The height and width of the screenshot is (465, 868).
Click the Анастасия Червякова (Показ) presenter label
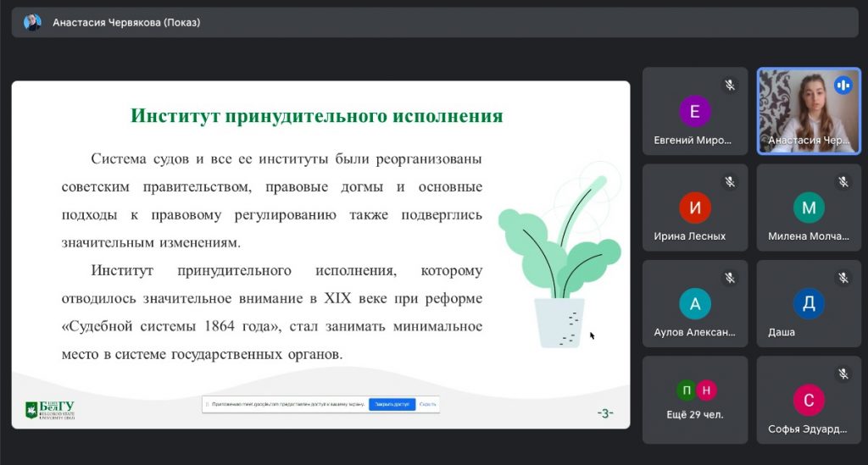(x=126, y=23)
